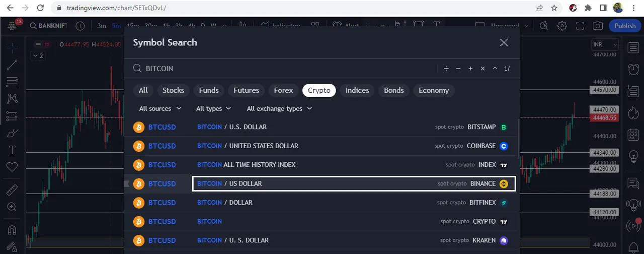This screenshot has width=644, height=254.
Task: Open the BANKNIFTY symbol search box
Action: point(48,26)
